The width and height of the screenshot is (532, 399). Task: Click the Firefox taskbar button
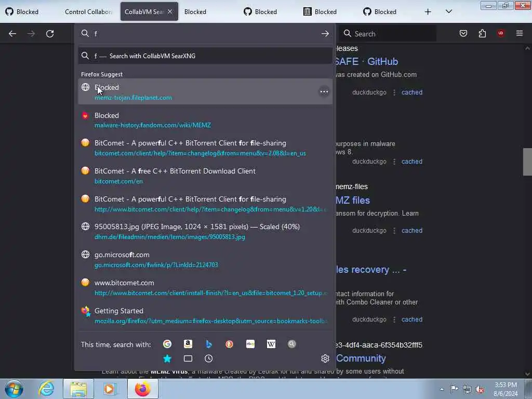[x=143, y=389]
